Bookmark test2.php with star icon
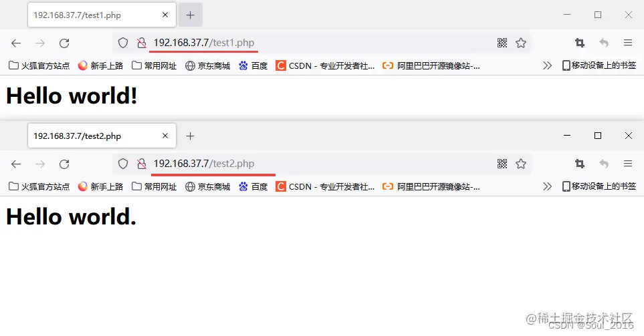 [x=521, y=164]
